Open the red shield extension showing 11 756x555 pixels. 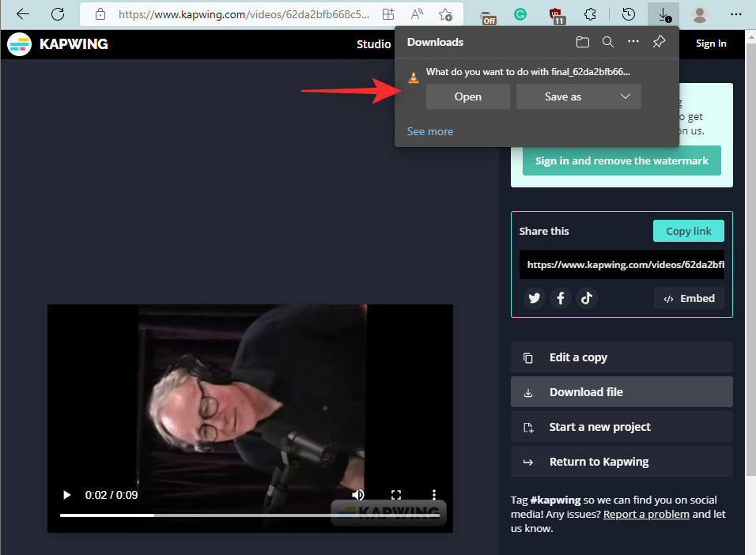click(x=557, y=16)
